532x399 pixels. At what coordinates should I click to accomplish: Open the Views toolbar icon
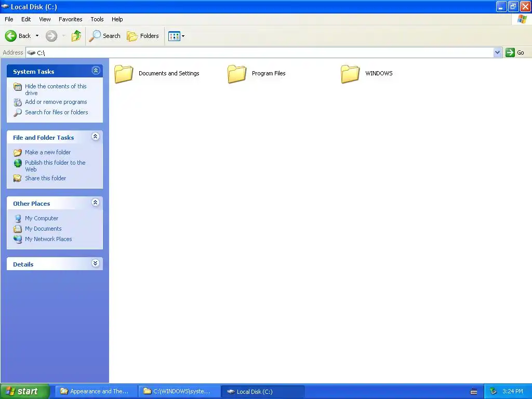[x=174, y=36]
